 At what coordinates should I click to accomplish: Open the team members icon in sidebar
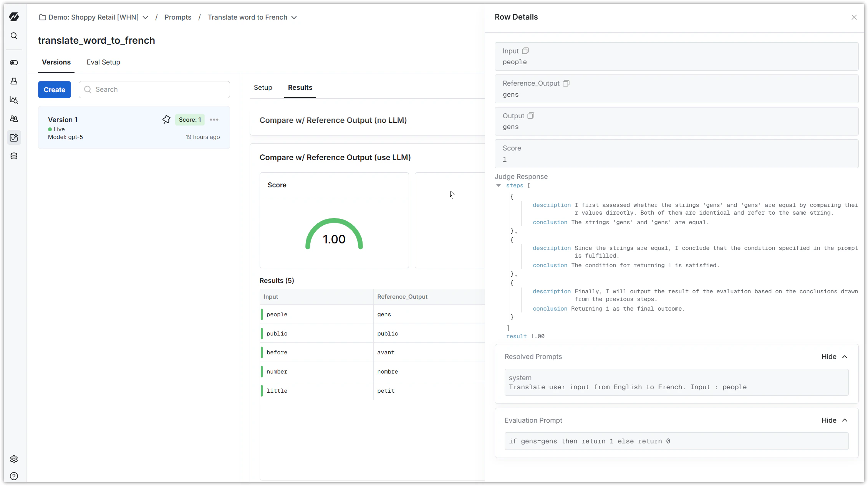[14, 119]
